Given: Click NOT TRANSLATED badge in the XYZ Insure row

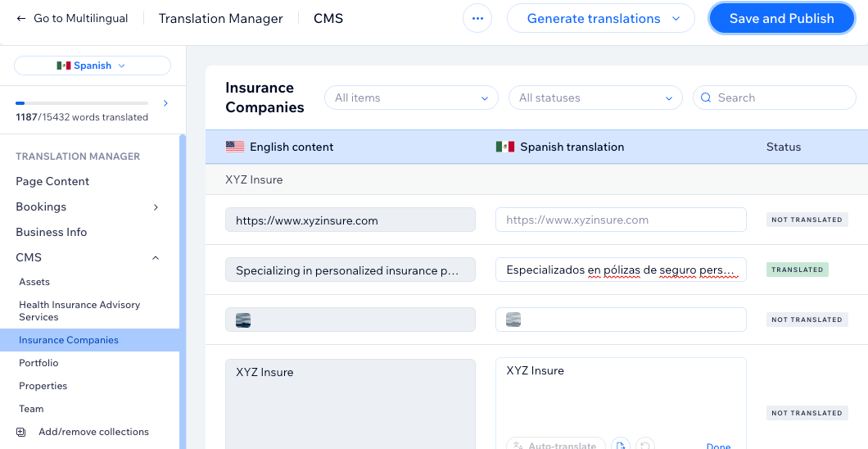Looking at the screenshot, I should pos(807,413).
